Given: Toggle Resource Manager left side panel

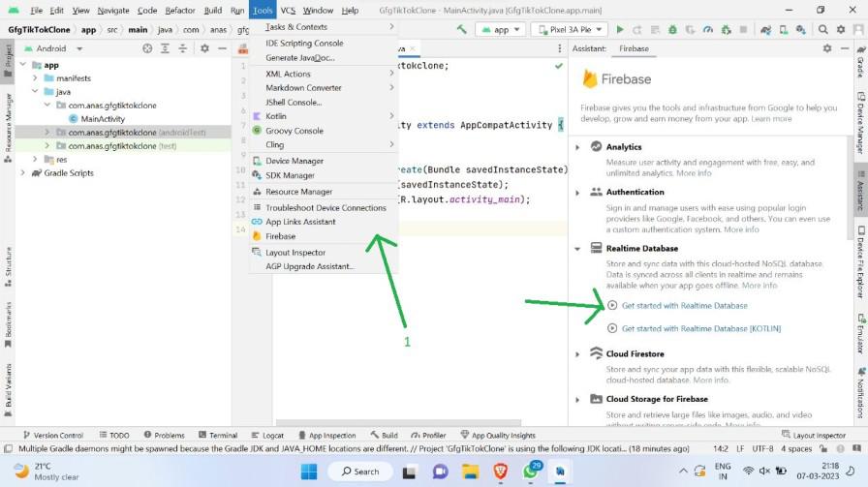Looking at the screenshot, I should tap(8, 128).
